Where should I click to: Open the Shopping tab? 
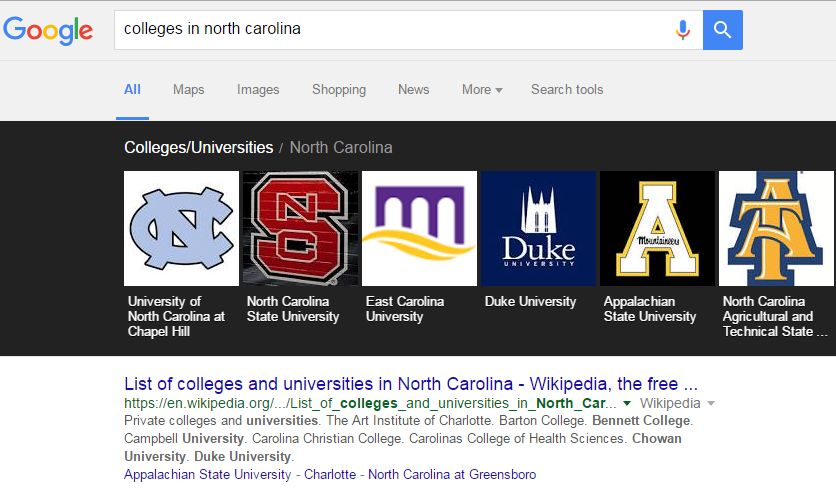click(x=339, y=90)
